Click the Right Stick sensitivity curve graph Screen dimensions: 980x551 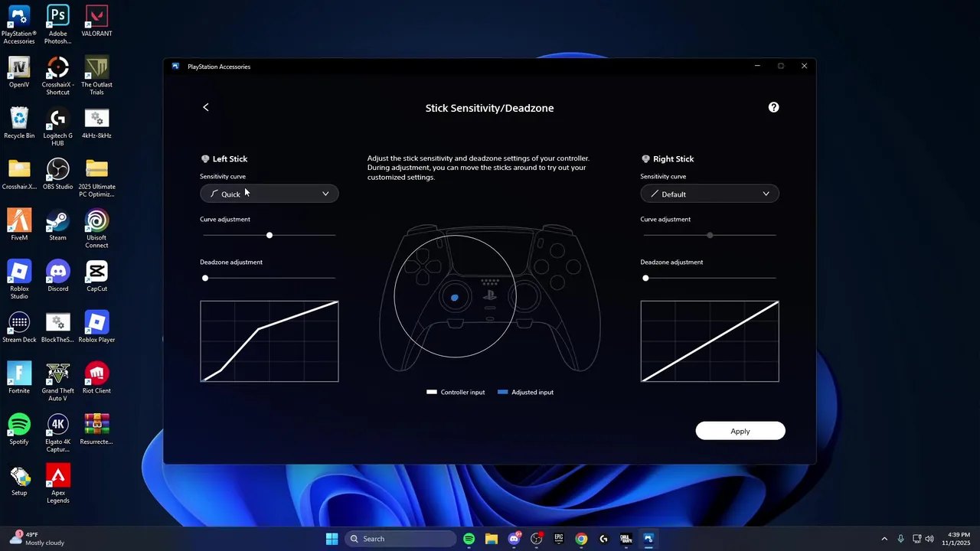710,341
